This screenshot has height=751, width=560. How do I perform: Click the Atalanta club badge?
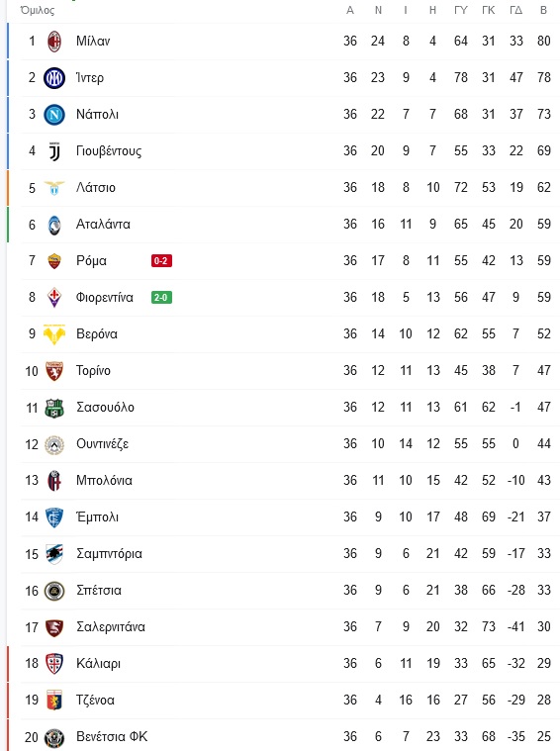pos(54,225)
